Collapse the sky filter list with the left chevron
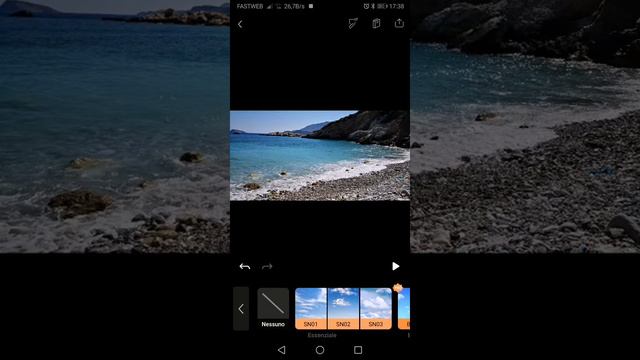The height and width of the screenshot is (360, 640). 241,309
